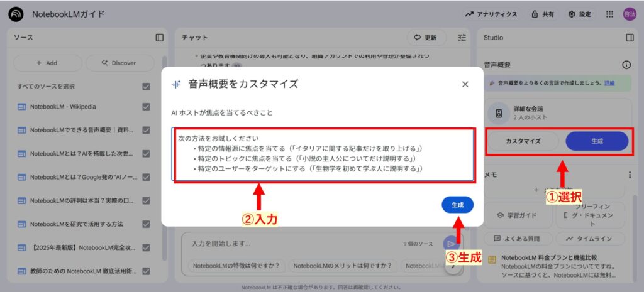Open Analytics (アナリティクス) in header
The height and width of the screenshot is (292, 644).
[x=491, y=14]
